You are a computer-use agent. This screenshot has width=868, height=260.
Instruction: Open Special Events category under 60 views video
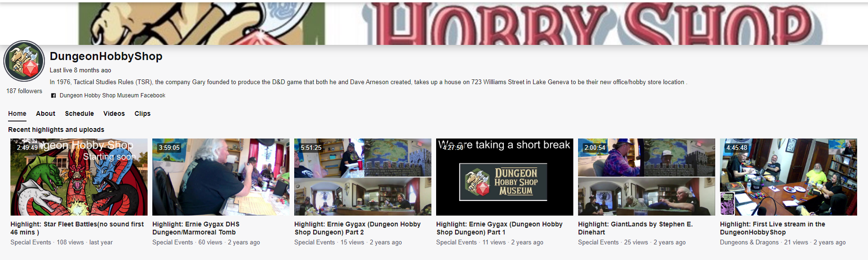click(173, 243)
